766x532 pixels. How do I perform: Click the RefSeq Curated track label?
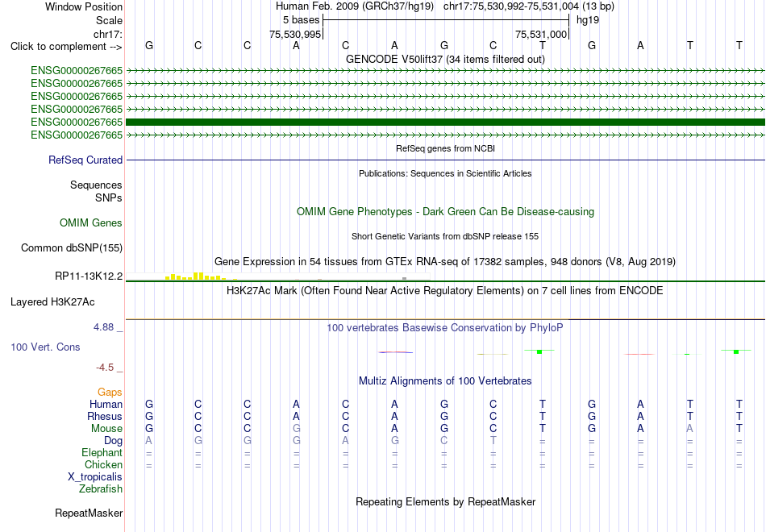85,160
